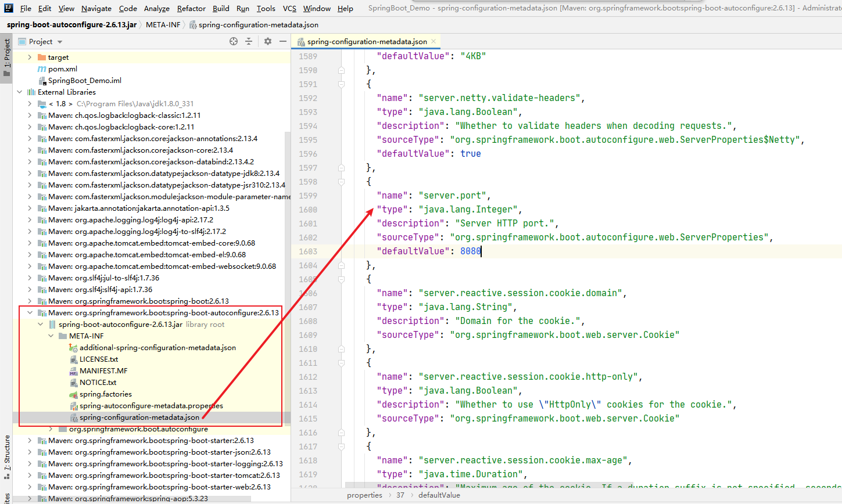
Task: Click META-INF breadcrumb in navigation bar
Action: 163,24
